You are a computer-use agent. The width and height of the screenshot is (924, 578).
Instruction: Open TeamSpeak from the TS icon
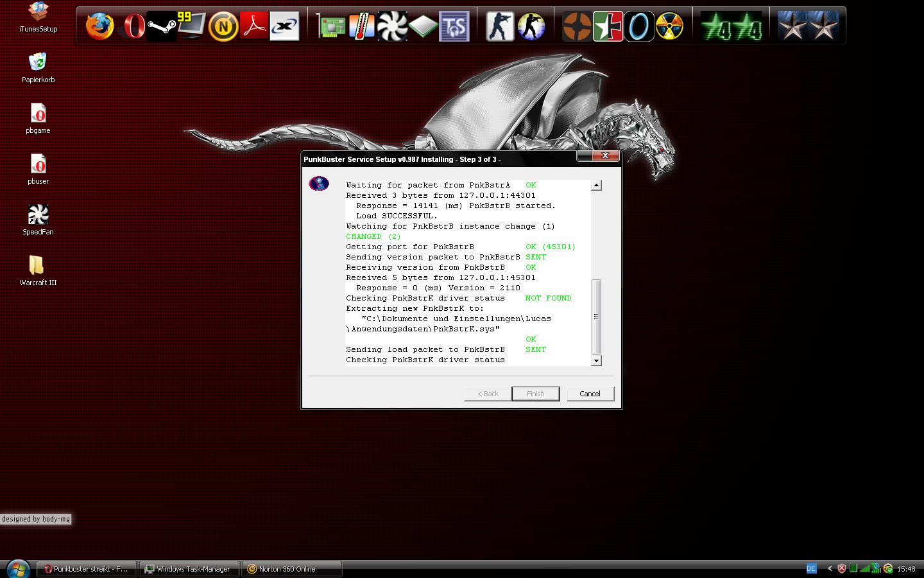(454, 26)
